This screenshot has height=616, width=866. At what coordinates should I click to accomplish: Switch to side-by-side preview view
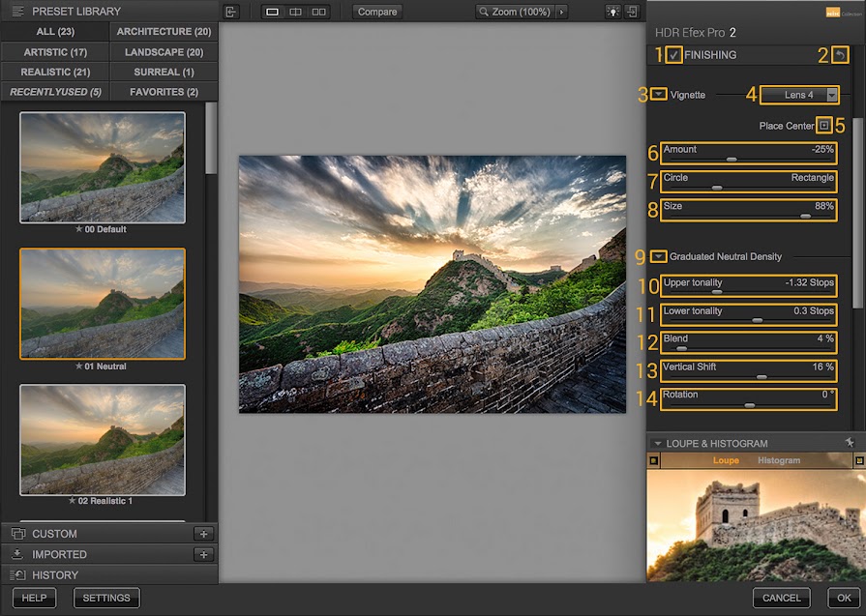click(318, 12)
